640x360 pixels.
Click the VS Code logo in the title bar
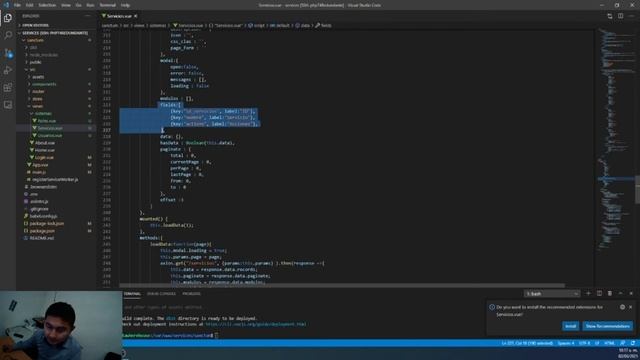tap(6, 5)
